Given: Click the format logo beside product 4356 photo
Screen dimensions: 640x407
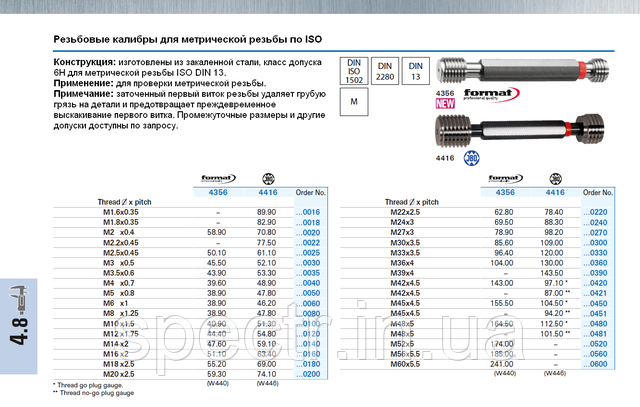Looking at the screenshot, I should coord(491,94).
